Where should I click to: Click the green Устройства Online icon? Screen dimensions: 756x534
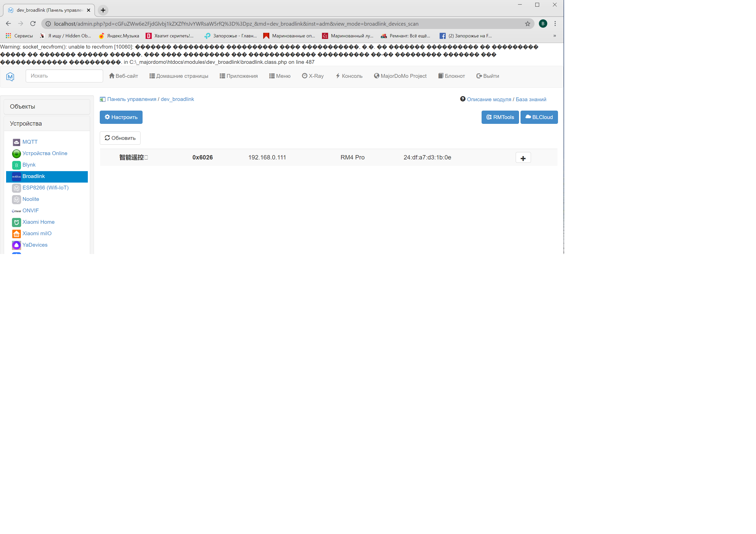(16, 154)
